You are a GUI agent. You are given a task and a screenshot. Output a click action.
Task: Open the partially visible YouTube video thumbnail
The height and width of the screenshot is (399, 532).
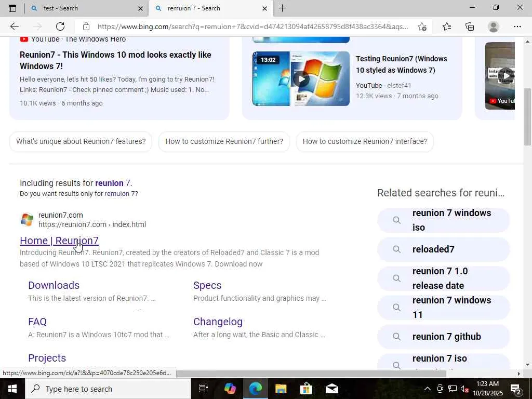[500, 76]
